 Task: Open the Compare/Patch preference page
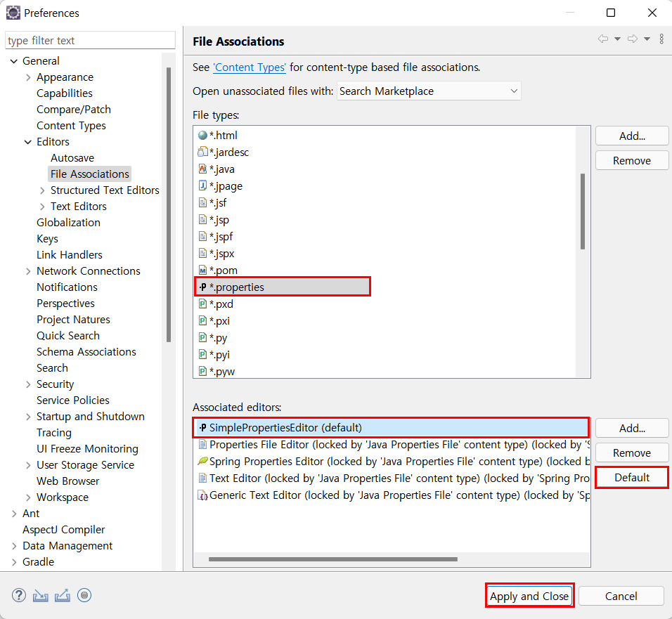point(74,110)
